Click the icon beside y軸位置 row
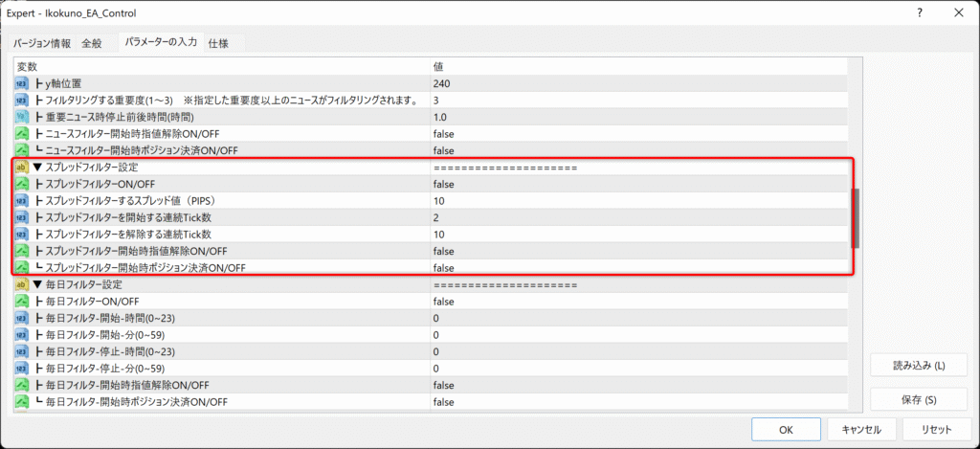980x449 pixels. click(22, 83)
